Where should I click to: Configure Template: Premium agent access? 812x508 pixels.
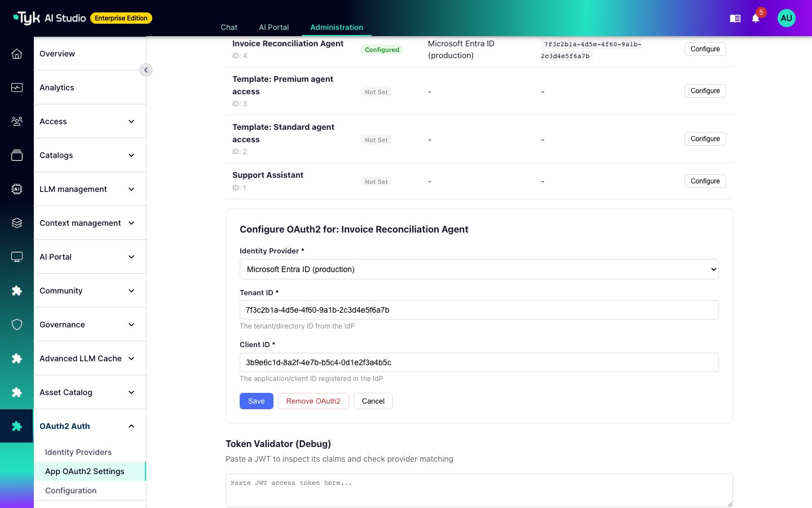click(x=705, y=91)
